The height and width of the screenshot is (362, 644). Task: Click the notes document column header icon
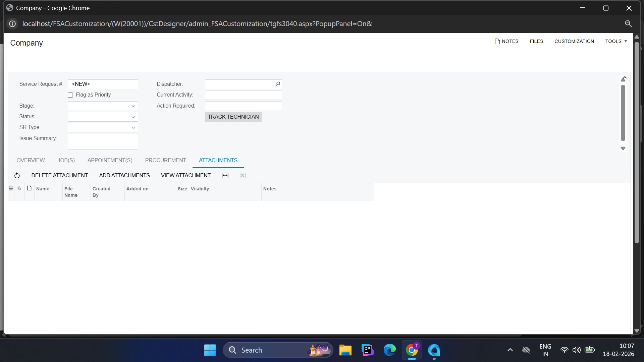pyautogui.click(x=30, y=188)
